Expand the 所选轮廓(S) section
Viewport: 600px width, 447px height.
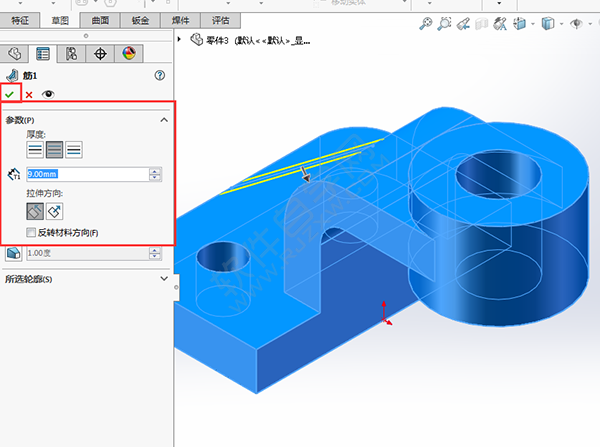point(164,279)
